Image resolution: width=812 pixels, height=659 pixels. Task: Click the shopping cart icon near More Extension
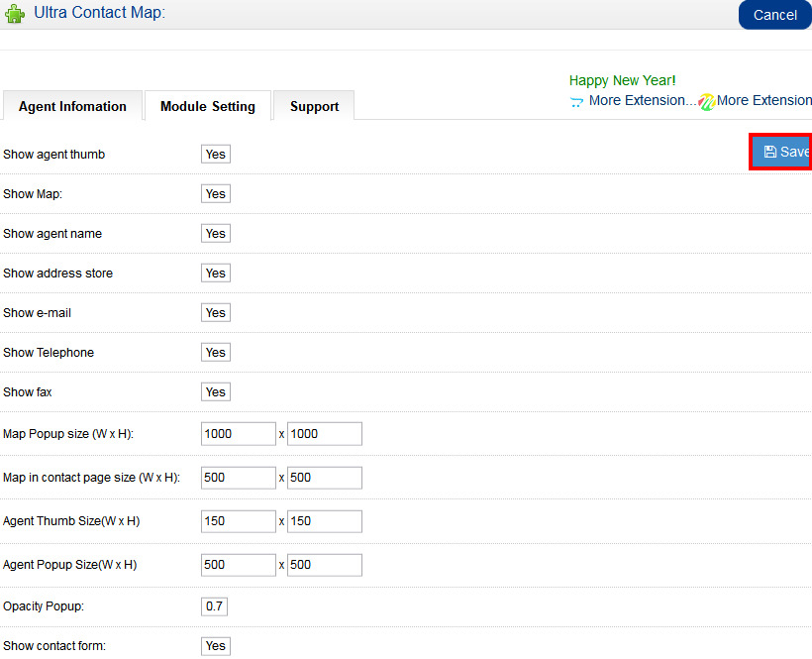[x=576, y=101]
